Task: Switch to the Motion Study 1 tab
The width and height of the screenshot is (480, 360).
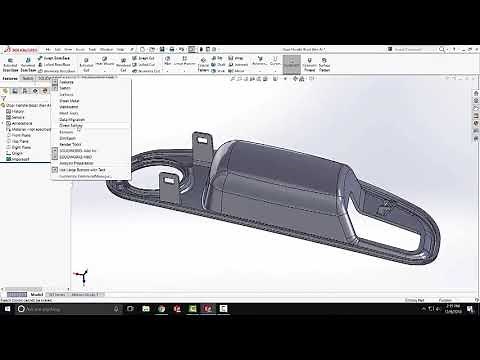Action: click(x=85, y=295)
